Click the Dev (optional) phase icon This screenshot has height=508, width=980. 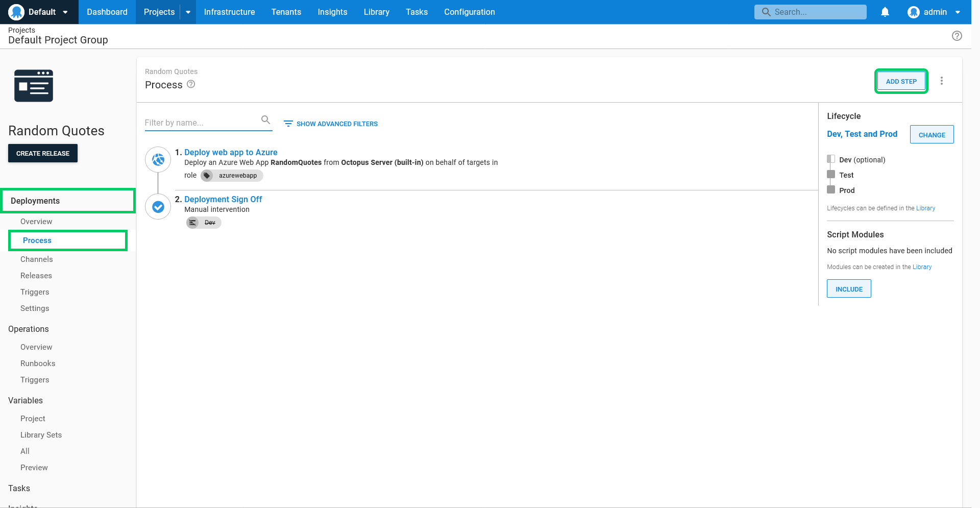tap(831, 159)
